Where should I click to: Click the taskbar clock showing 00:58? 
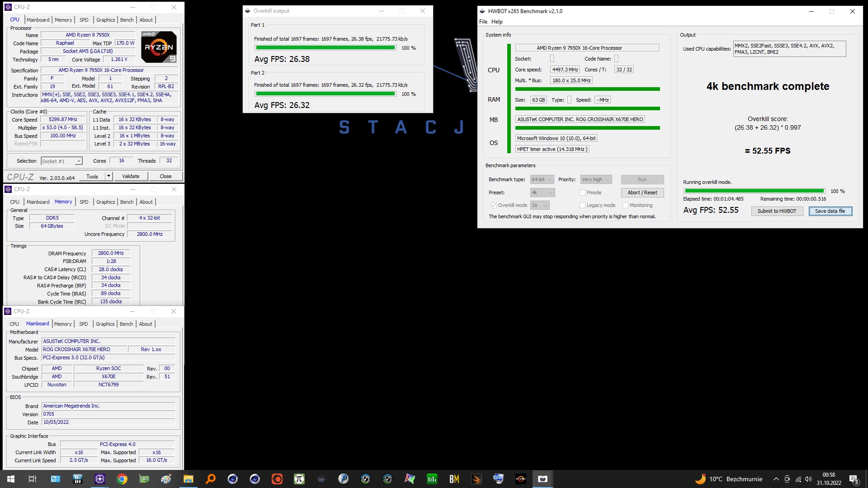tap(829, 479)
